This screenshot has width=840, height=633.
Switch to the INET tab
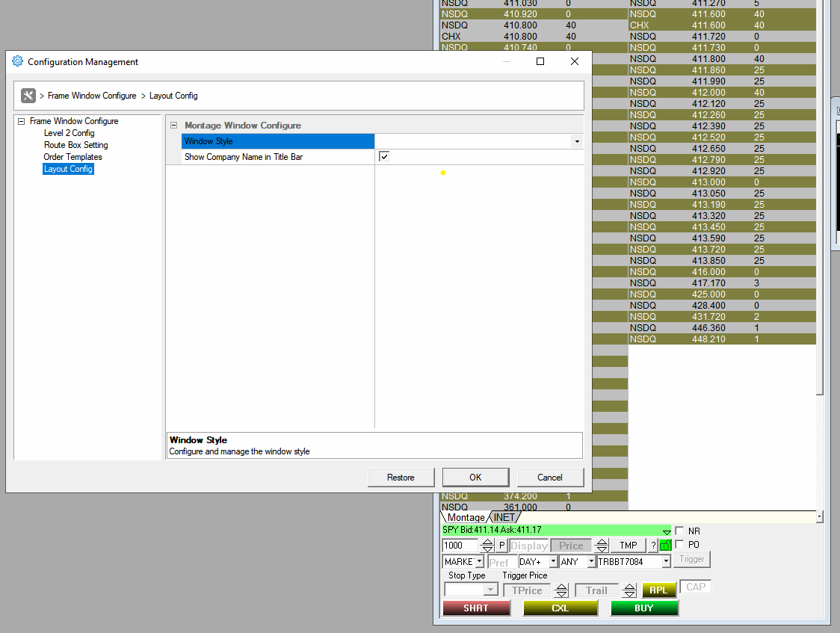[504, 517]
